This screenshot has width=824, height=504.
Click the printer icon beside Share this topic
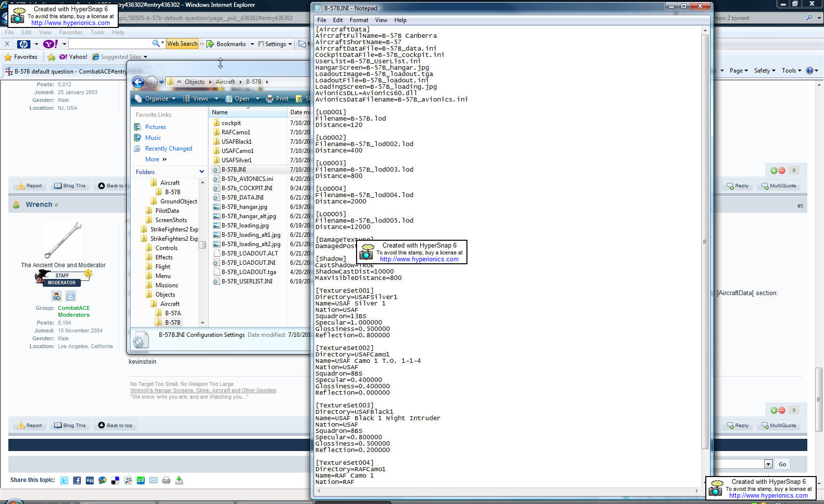[x=166, y=480]
